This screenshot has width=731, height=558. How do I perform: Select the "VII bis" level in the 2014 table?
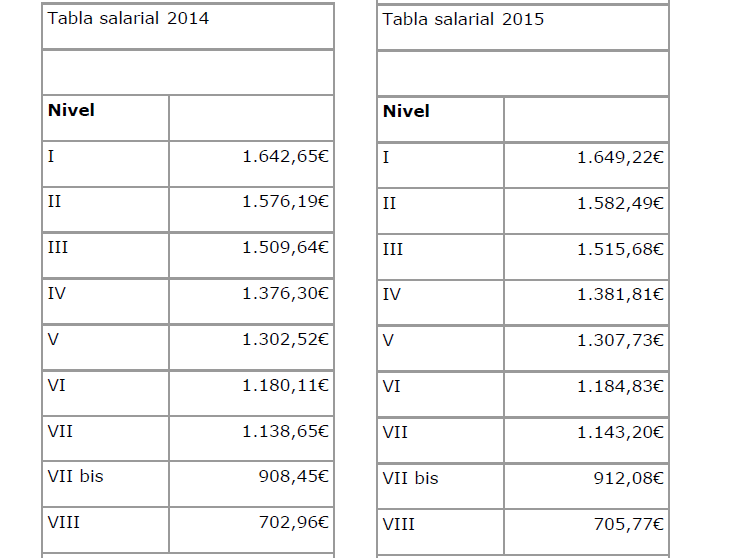[x=75, y=476]
